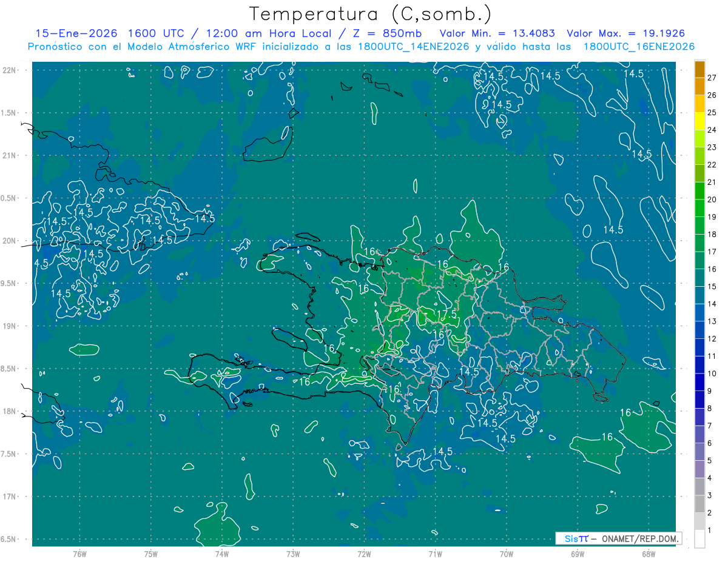Click the "17N" latitude axis label
Viewport: 728px width, 562px height.
[x=10, y=497]
